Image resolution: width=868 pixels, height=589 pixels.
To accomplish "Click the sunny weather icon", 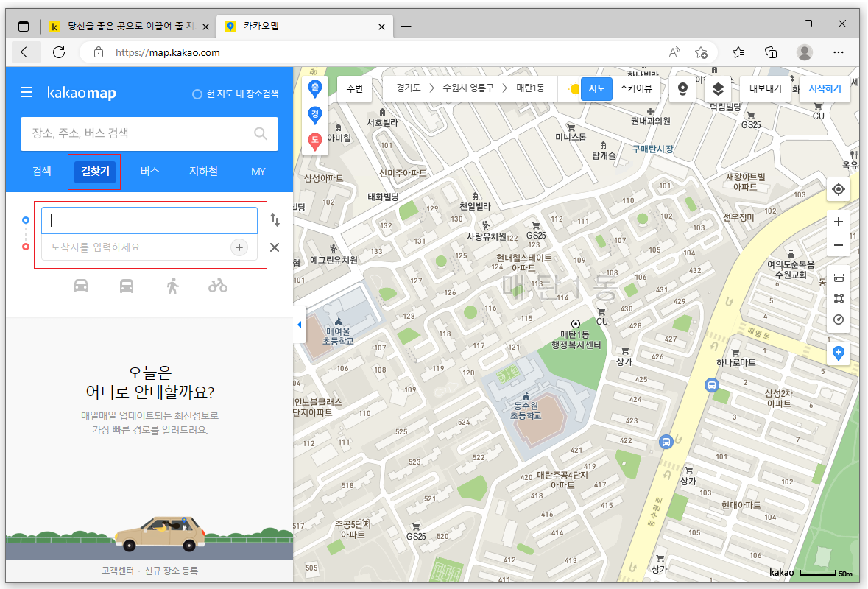I will pyautogui.click(x=574, y=88).
